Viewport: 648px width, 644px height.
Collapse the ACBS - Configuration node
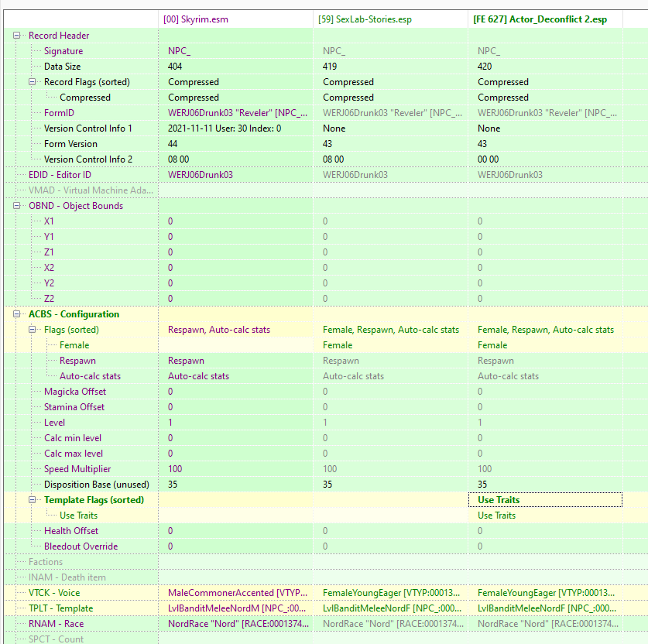[x=16, y=314]
